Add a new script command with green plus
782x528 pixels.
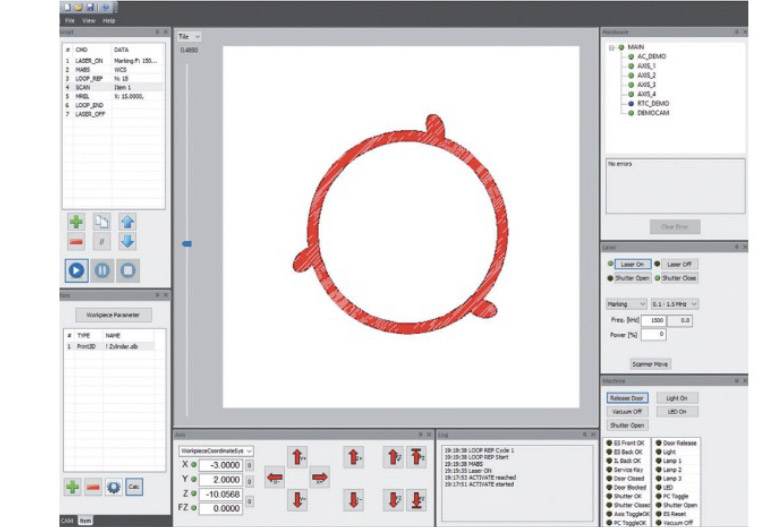coord(76,221)
